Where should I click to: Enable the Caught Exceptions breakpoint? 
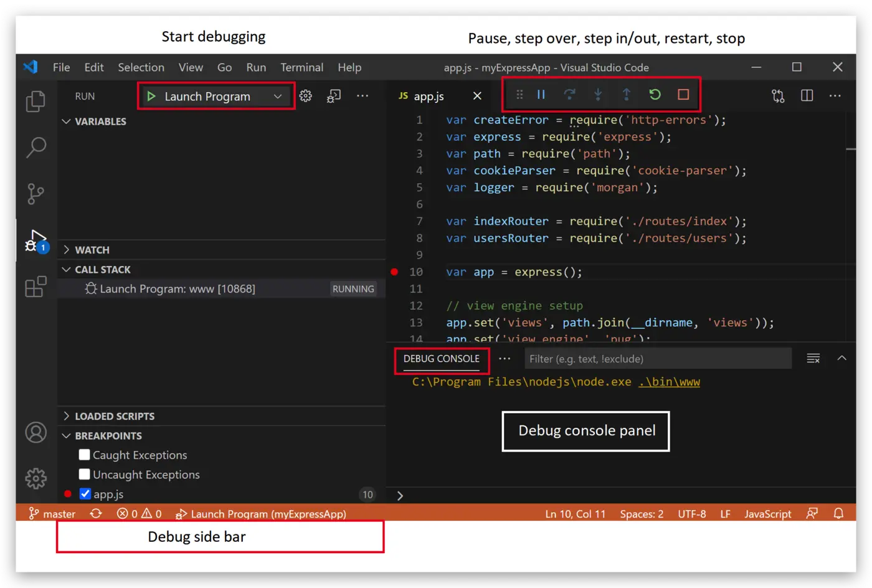coord(85,455)
